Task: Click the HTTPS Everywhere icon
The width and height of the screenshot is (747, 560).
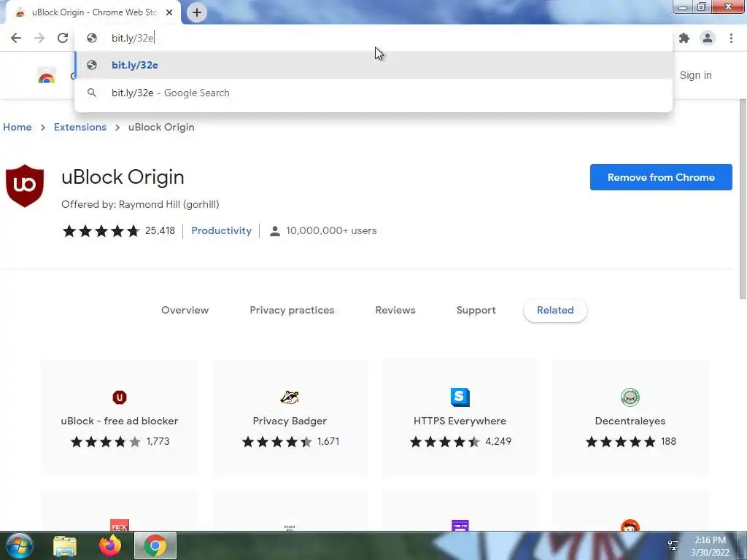Action: [x=460, y=397]
